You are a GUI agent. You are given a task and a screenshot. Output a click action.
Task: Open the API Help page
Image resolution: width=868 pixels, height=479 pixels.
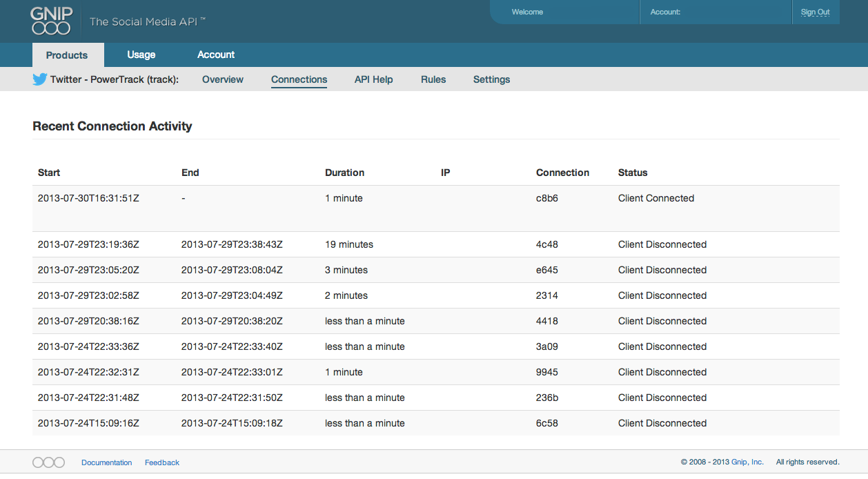pos(373,79)
